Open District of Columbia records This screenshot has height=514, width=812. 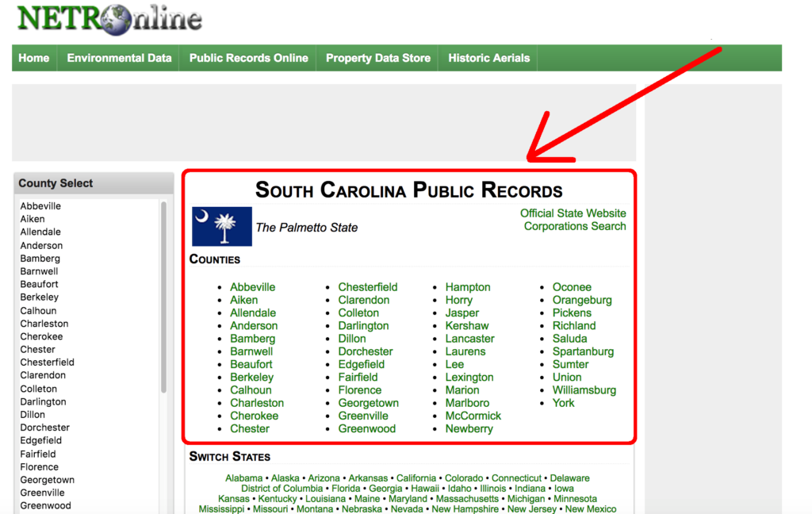(282, 489)
